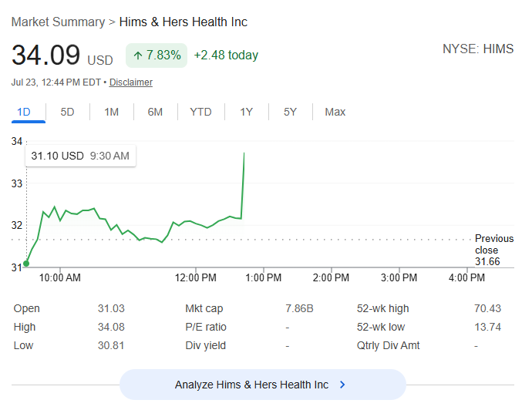The height and width of the screenshot is (410, 532).
Task: Show the Max chart range
Action: [x=335, y=112]
